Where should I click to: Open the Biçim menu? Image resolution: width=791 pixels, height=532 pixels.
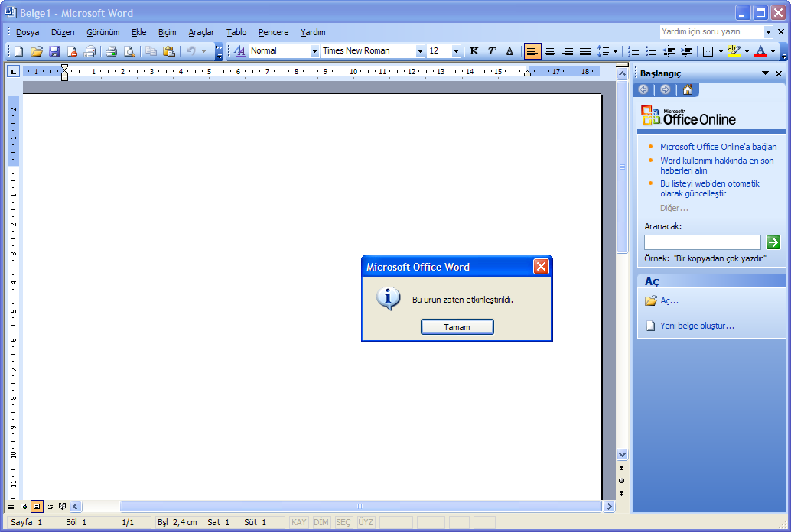[x=167, y=32]
